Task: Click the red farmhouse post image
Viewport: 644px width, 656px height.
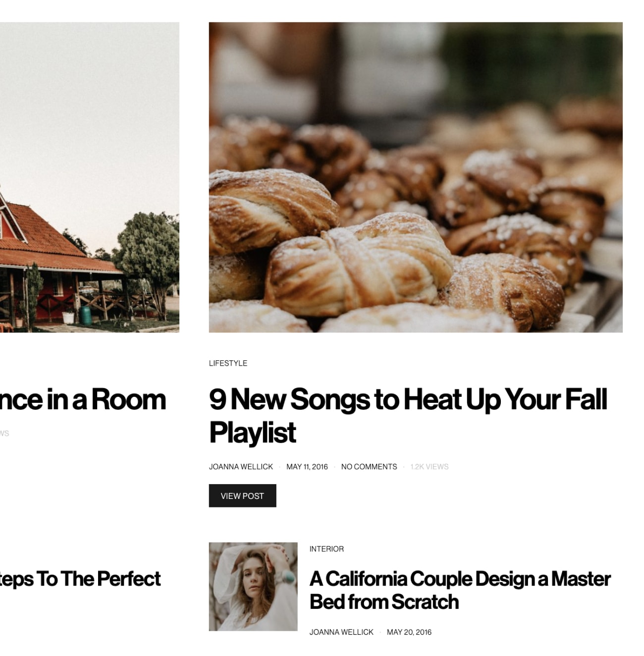Action: click(90, 177)
